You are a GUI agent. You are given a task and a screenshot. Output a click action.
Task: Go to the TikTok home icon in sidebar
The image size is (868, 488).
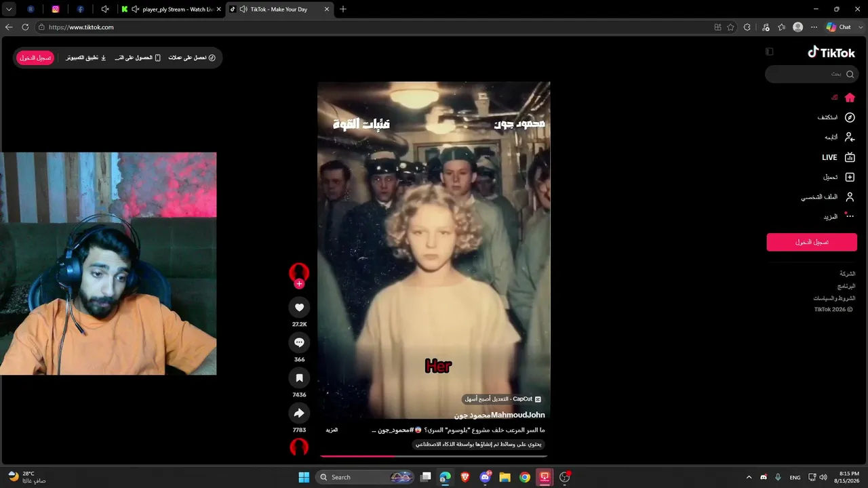pos(850,98)
